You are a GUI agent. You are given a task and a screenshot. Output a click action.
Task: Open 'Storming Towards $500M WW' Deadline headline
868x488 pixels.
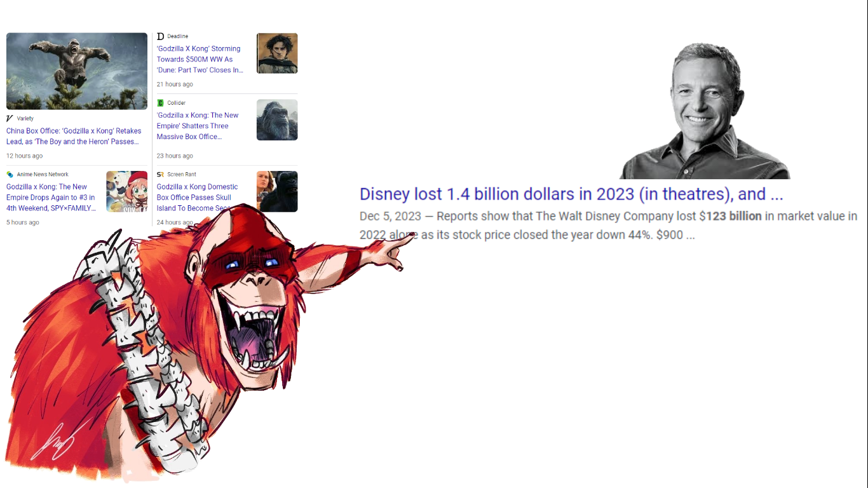coord(200,59)
